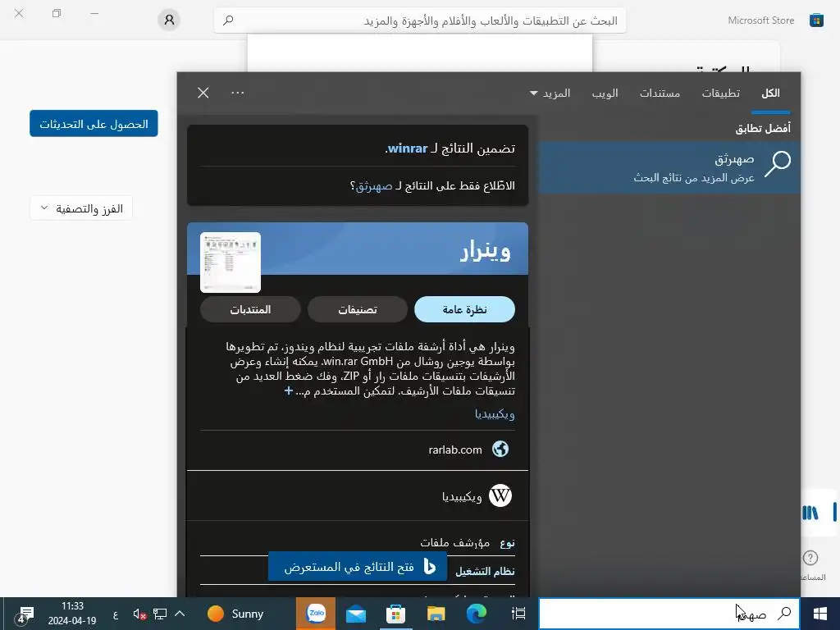Screen dimensions: 840x630
Task: Select the الكل search tab
Action: coord(770,94)
